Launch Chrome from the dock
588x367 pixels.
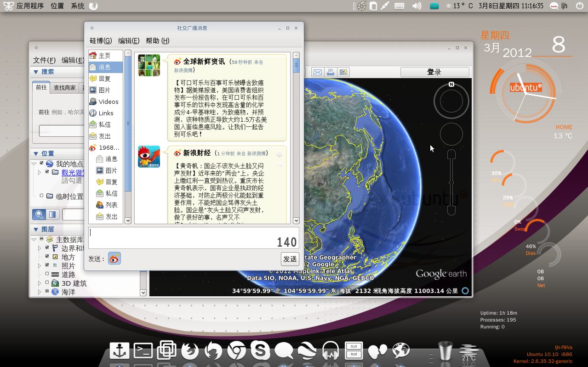point(237,351)
